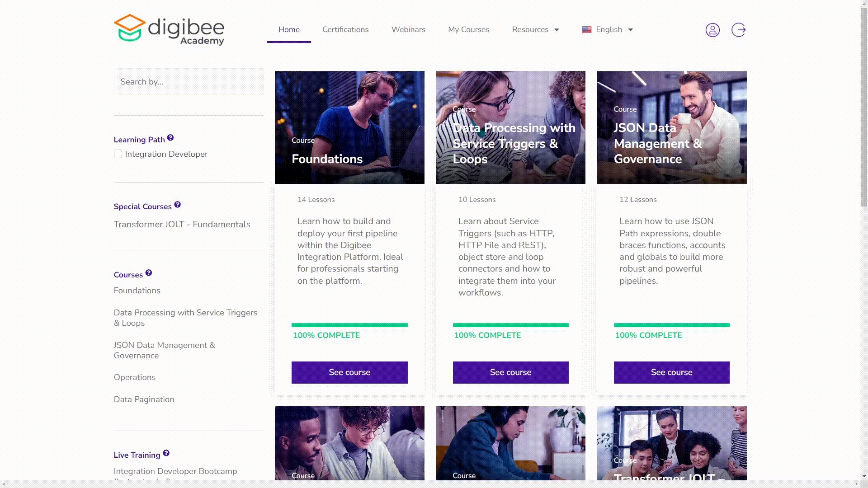Screen dimensions: 868x488
Task: Open the Foundations course thumbnail image
Action: coord(349,127)
